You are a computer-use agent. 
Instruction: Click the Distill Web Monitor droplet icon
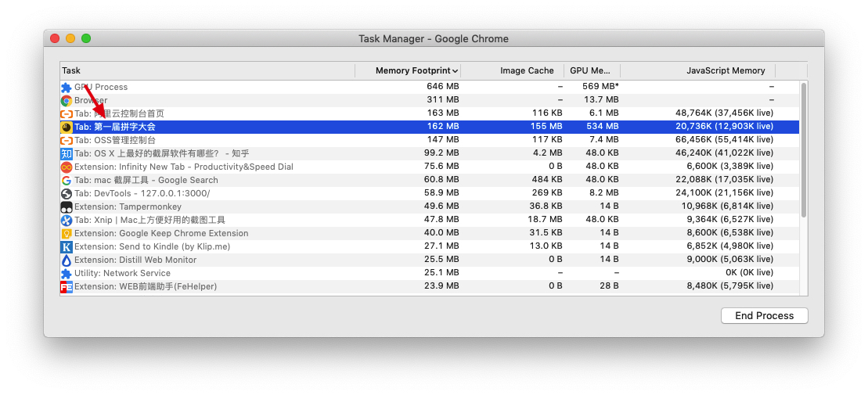coord(67,260)
